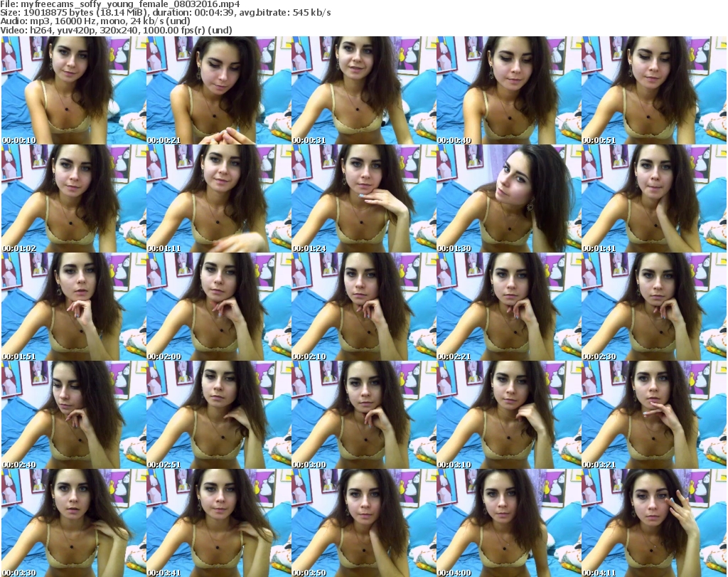728x577 pixels.
Task: Click the frame at 00:01:24
Action: pos(363,198)
